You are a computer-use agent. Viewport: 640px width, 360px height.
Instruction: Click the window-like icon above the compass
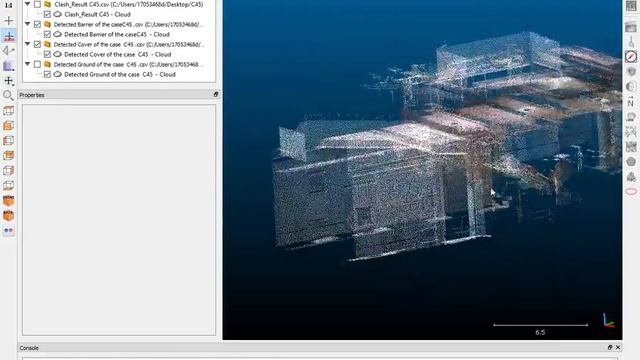click(x=631, y=27)
